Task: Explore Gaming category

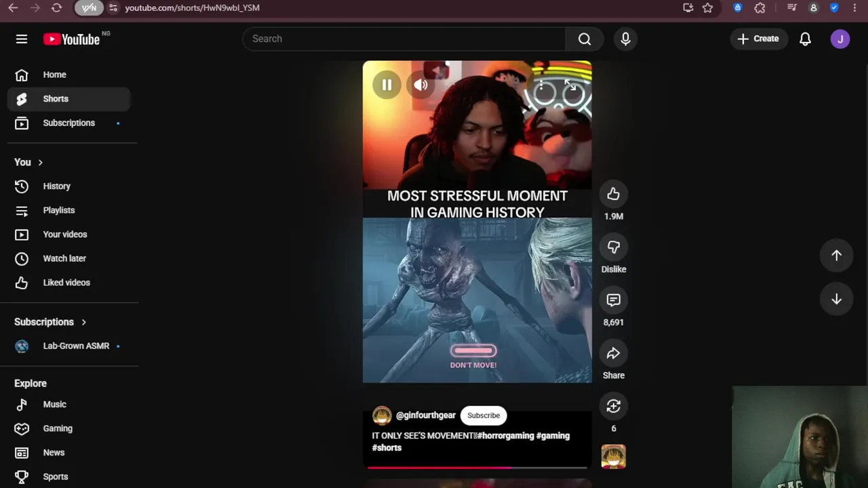Action: click(x=69, y=428)
